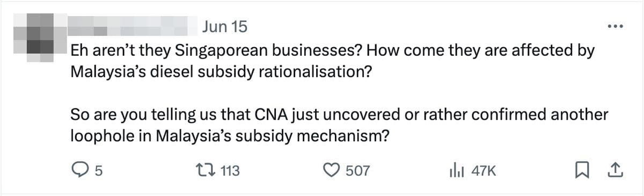Like the post with the heart icon
The image size is (644, 196).
(331, 171)
